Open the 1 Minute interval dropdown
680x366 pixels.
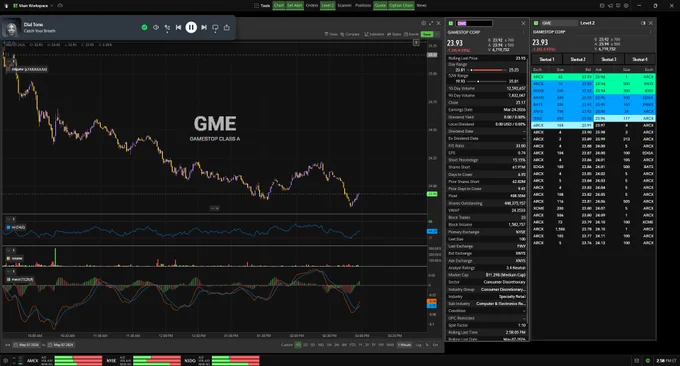click(x=405, y=345)
